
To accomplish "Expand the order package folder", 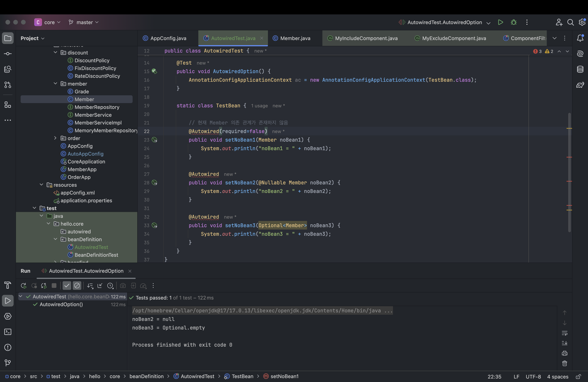I will coord(55,138).
